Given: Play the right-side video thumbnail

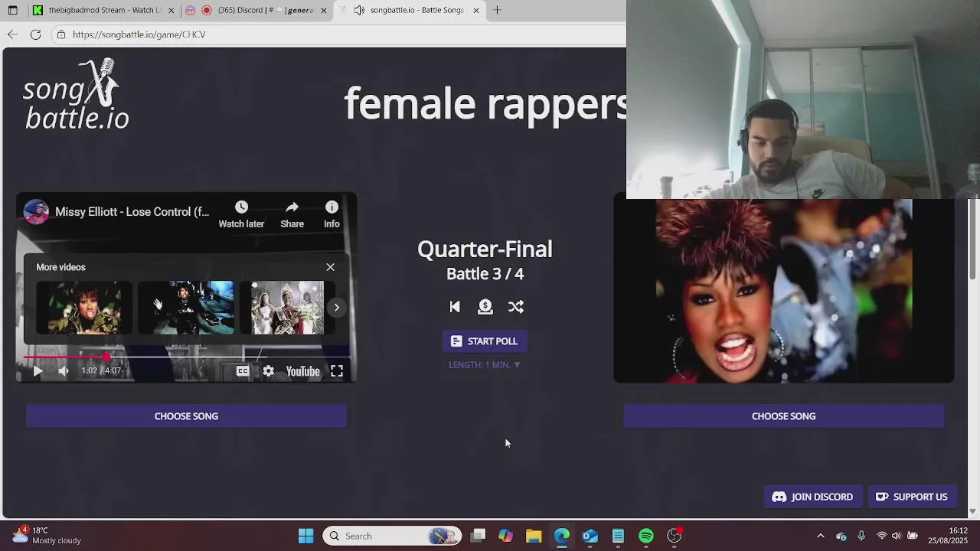Looking at the screenshot, I should [783, 291].
